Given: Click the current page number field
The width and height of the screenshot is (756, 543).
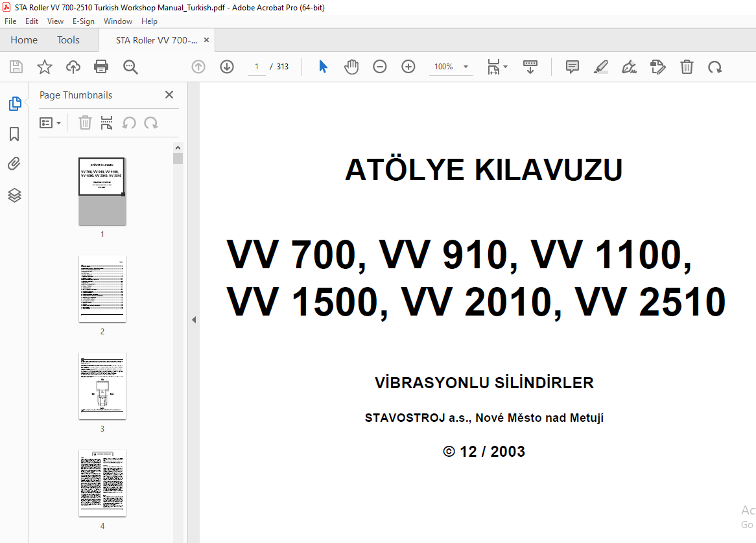Looking at the screenshot, I should [x=257, y=67].
